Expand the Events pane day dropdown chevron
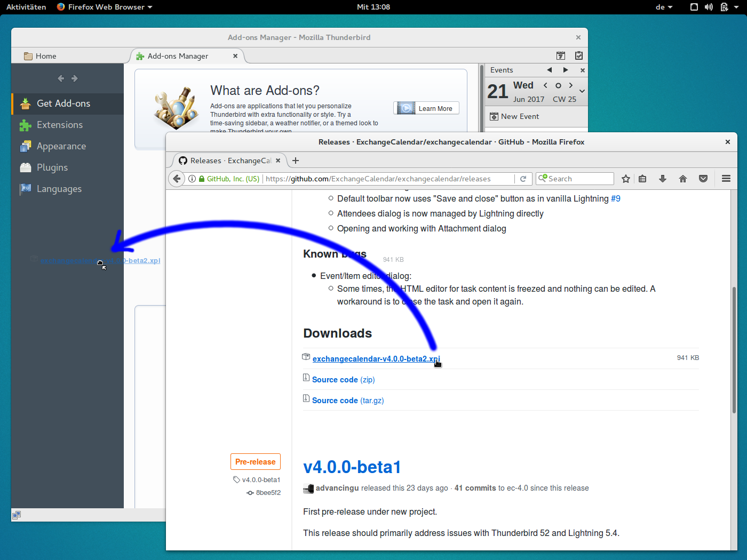The width and height of the screenshot is (747, 560). click(x=582, y=91)
